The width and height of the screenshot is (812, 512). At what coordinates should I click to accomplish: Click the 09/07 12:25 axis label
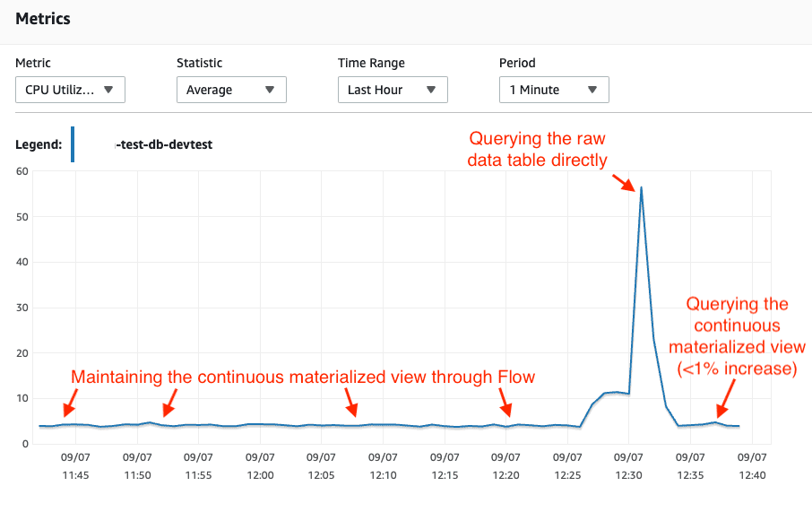pyautogui.click(x=567, y=466)
